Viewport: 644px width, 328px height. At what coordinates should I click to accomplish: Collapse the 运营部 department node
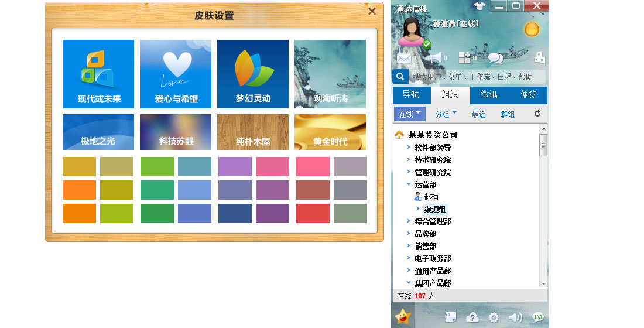pyautogui.click(x=409, y=184)
